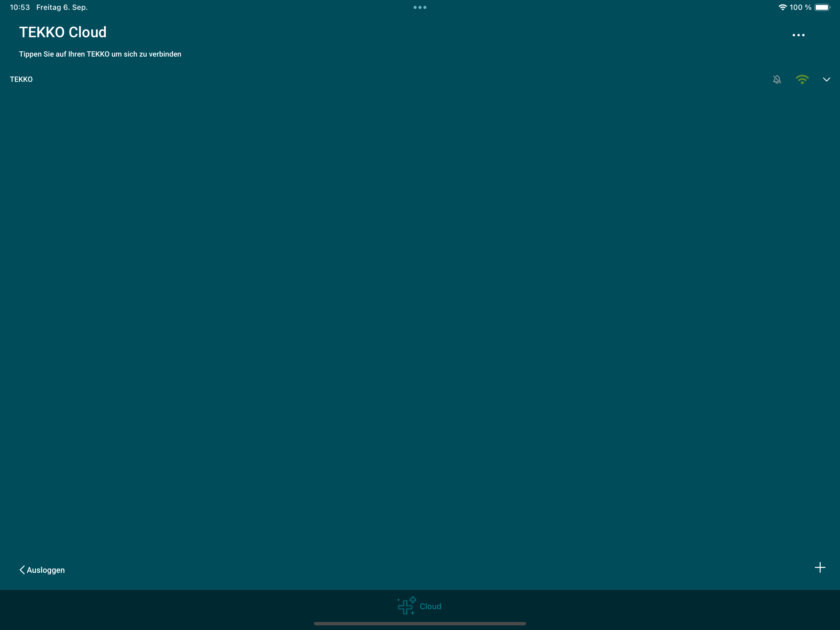Tap the green Wi-Fi connection icon for TEKKO
The height and width of the screenshot is (630, 840).
(802, 79)
